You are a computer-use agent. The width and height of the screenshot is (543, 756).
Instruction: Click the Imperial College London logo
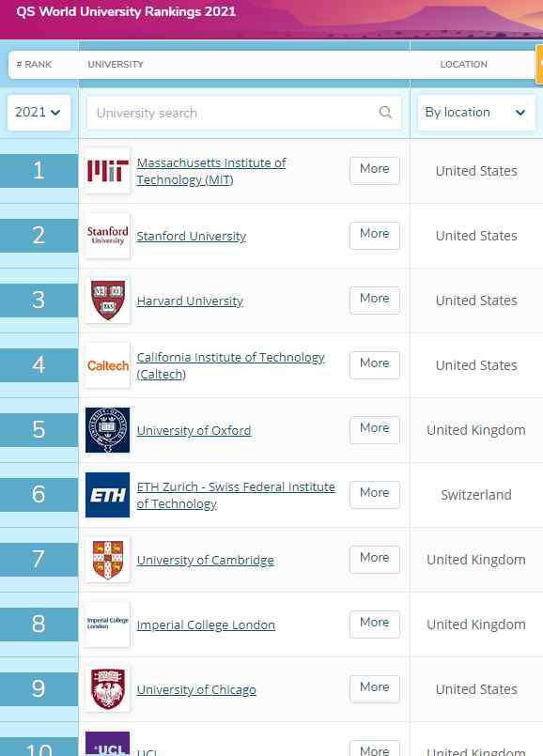[x=107, y=625]
